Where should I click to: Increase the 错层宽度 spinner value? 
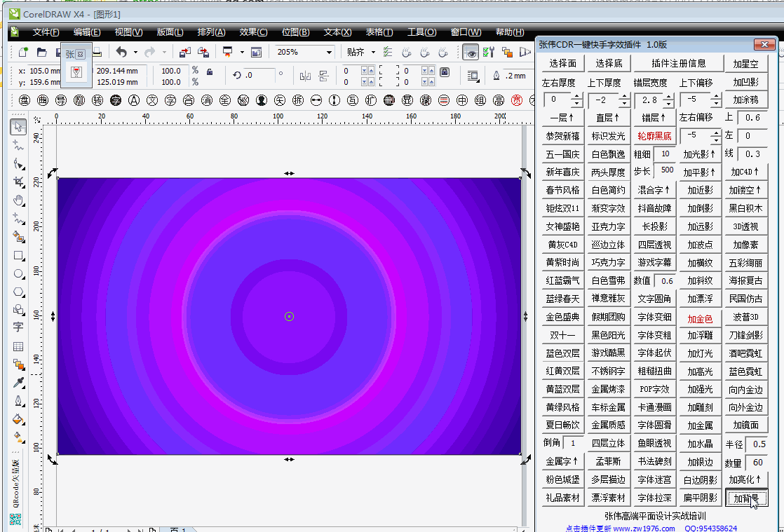tap(669, 97)
